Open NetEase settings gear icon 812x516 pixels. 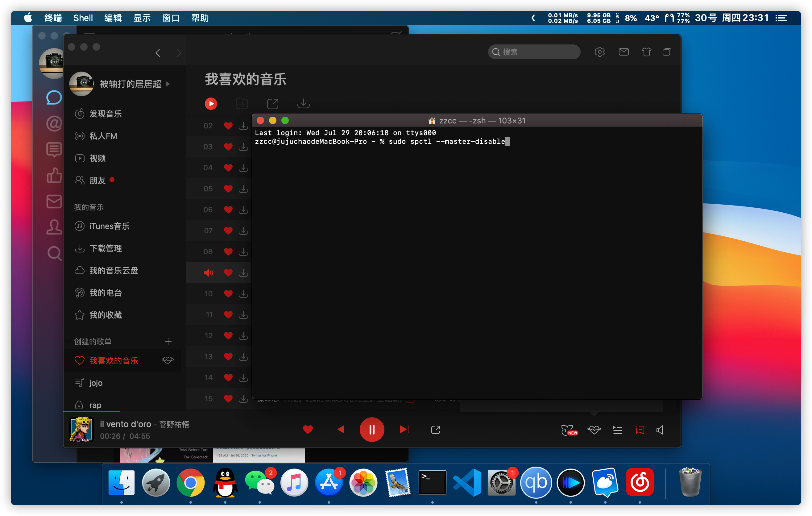coord(599,52)
